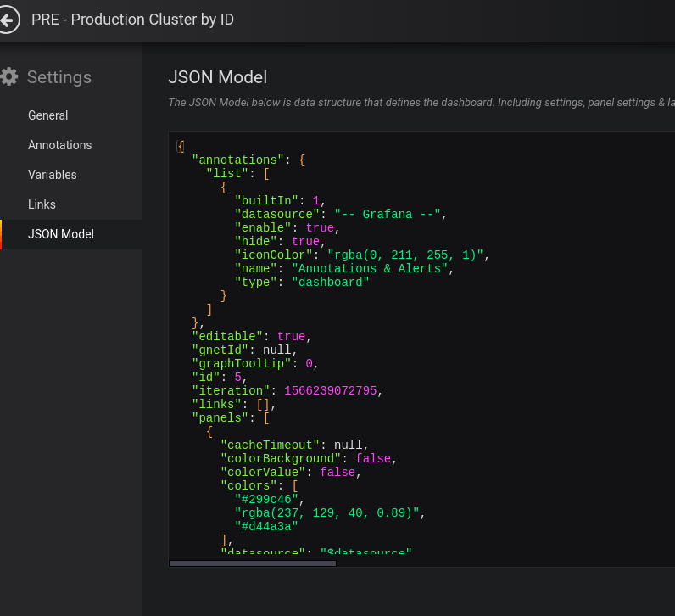
Task: Click the "#d44a3a" color value
Action: (x=266, y=526)
